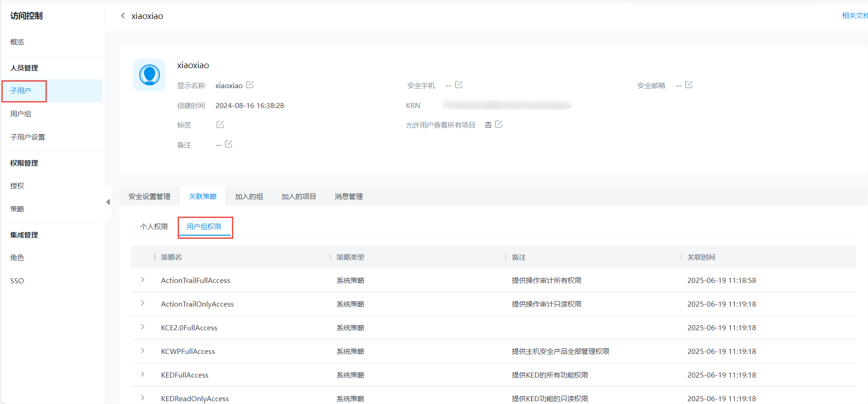This screenshot has height=404, width=868.
Task: Go back using the arrow beside xiaoxiao
Action: pyautogui.click(x=123, y=16)
